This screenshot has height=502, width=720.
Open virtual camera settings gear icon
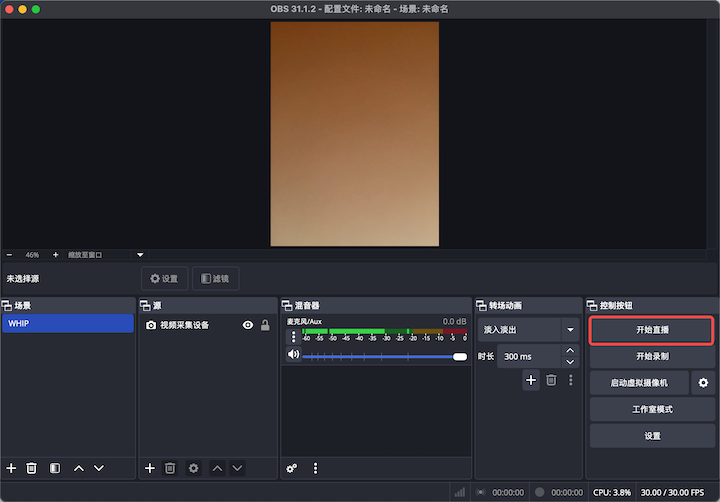[703, 382]
